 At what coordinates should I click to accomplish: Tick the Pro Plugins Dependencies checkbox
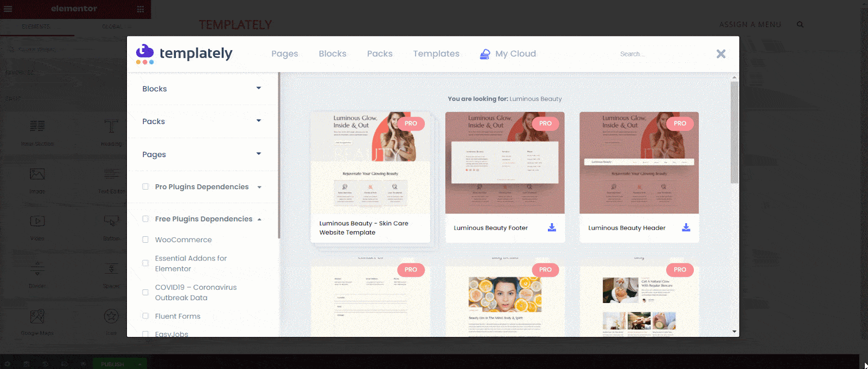tap(145, 186)
